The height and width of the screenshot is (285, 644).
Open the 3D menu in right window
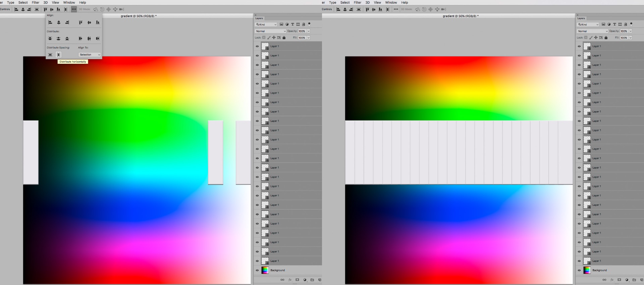coord(367,2)
